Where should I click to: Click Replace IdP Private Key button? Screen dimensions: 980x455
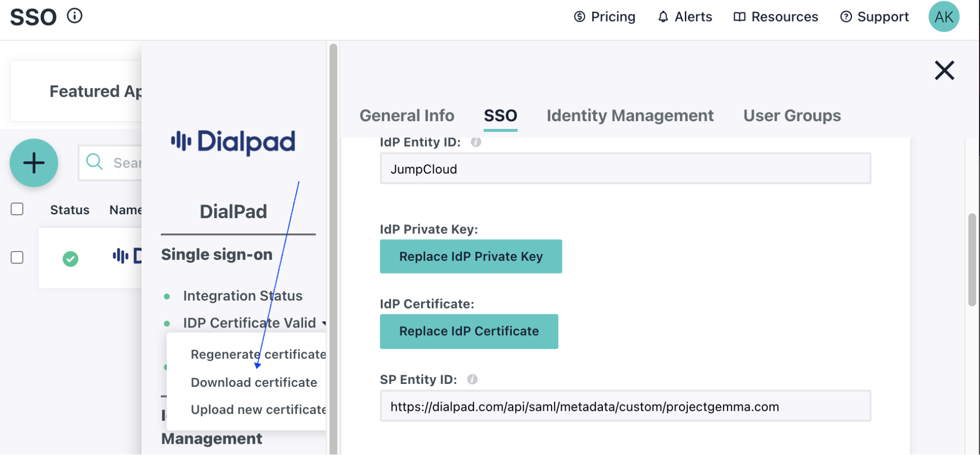pyautogui.click(x=471, y=256)
